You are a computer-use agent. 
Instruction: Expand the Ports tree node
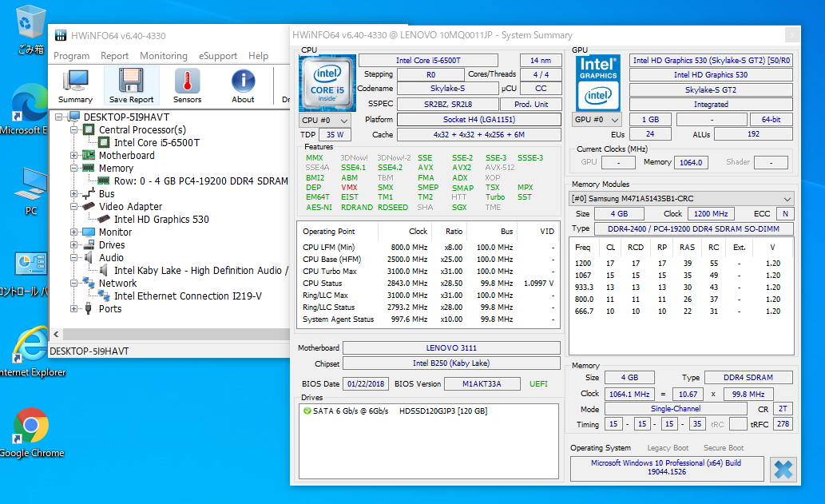tap(73, 309)
